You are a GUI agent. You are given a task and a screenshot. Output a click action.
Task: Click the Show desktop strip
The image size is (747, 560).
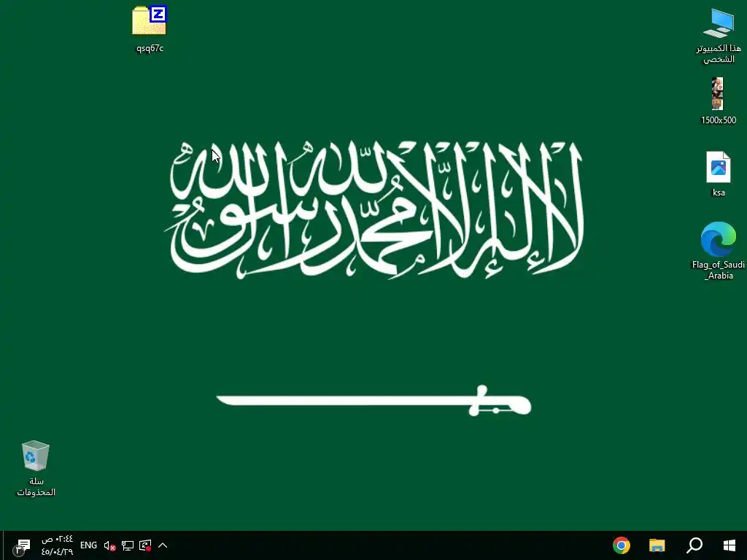click(x=1, y=545)
